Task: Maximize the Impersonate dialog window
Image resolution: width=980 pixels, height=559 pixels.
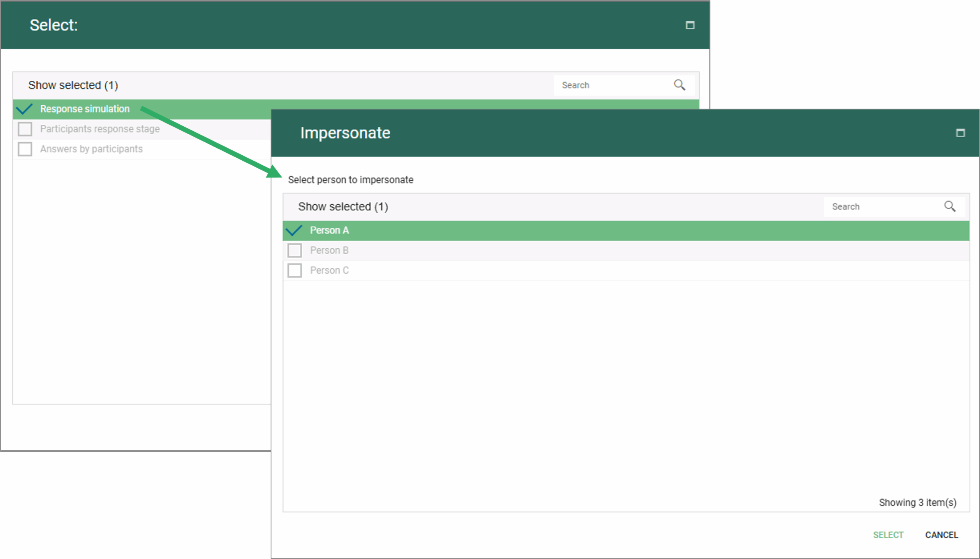Action: 960,133
